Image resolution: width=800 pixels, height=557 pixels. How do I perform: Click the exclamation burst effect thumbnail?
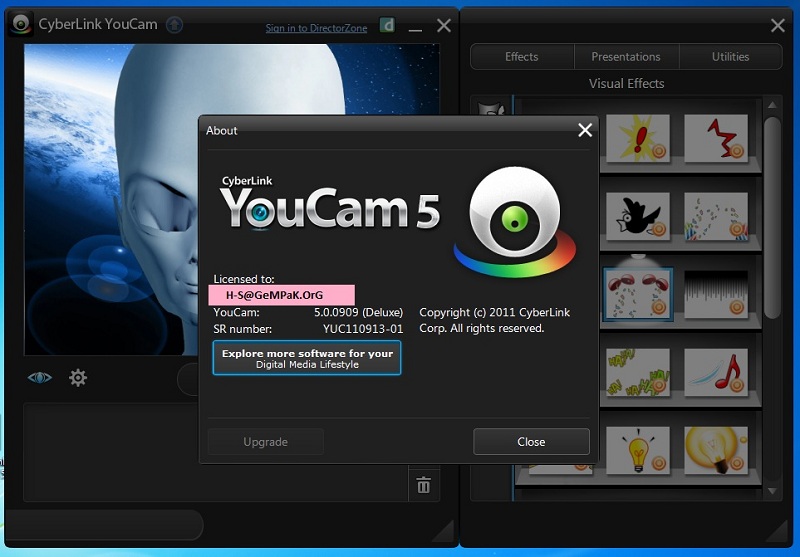point(638,138)
